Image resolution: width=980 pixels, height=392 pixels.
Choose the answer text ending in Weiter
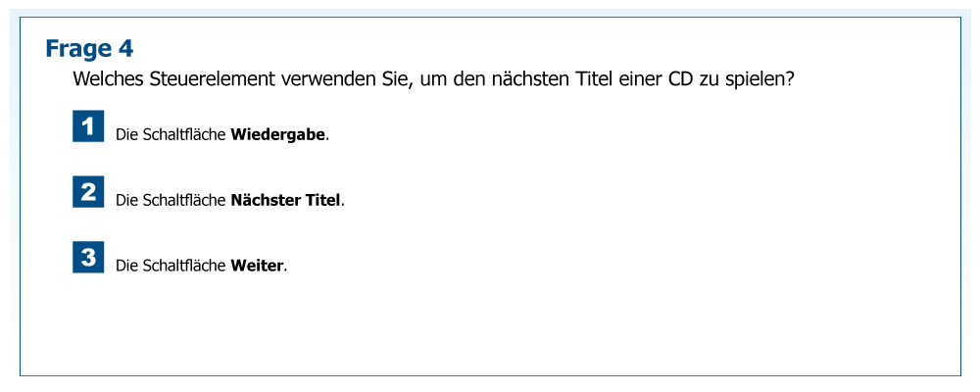pyautogui.click(x=202, y=266)
